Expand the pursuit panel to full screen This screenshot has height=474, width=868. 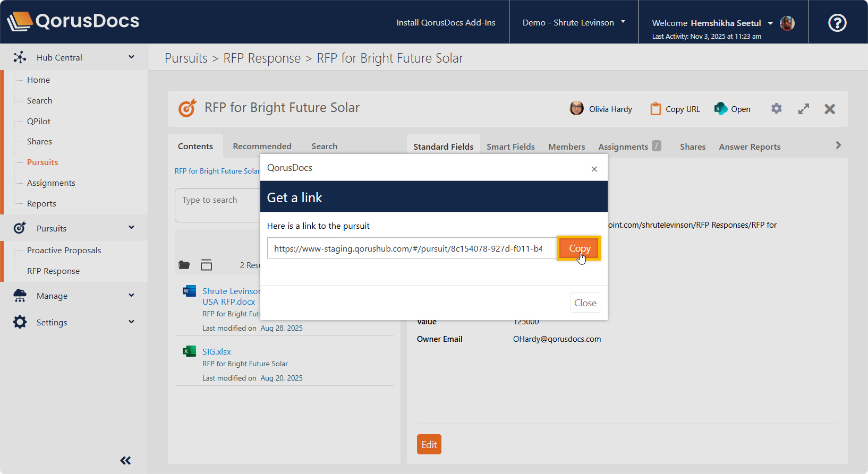(803, 109)
